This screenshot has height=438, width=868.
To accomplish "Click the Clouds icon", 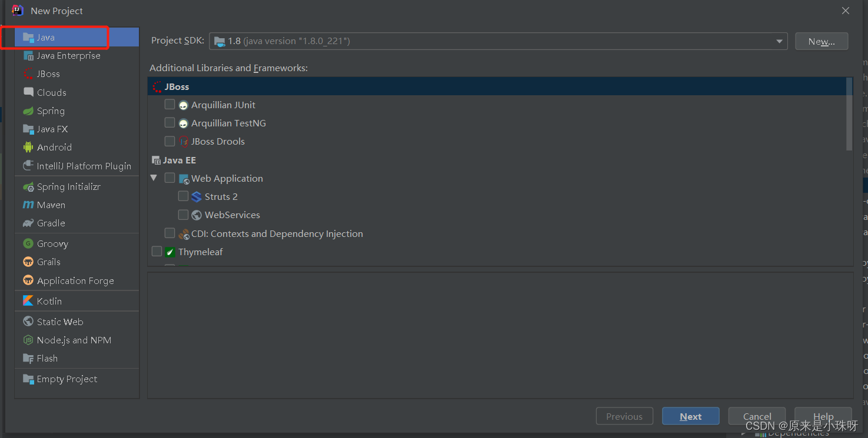I will pyautogui.click(x=28, y=92).
